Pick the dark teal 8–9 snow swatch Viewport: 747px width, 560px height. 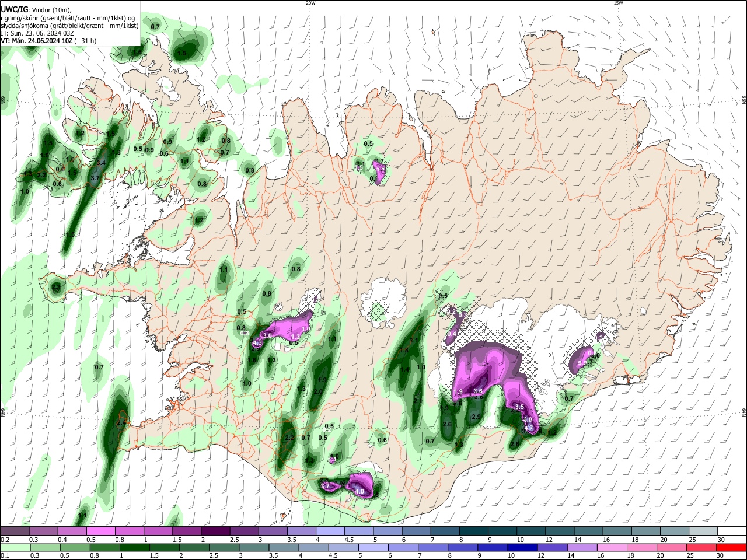[x=474, y=531]
